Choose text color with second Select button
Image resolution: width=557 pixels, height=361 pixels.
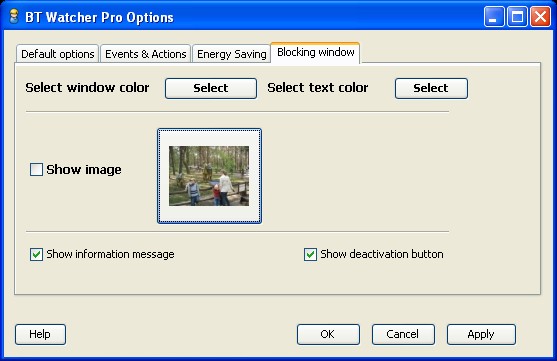[431, 88]
